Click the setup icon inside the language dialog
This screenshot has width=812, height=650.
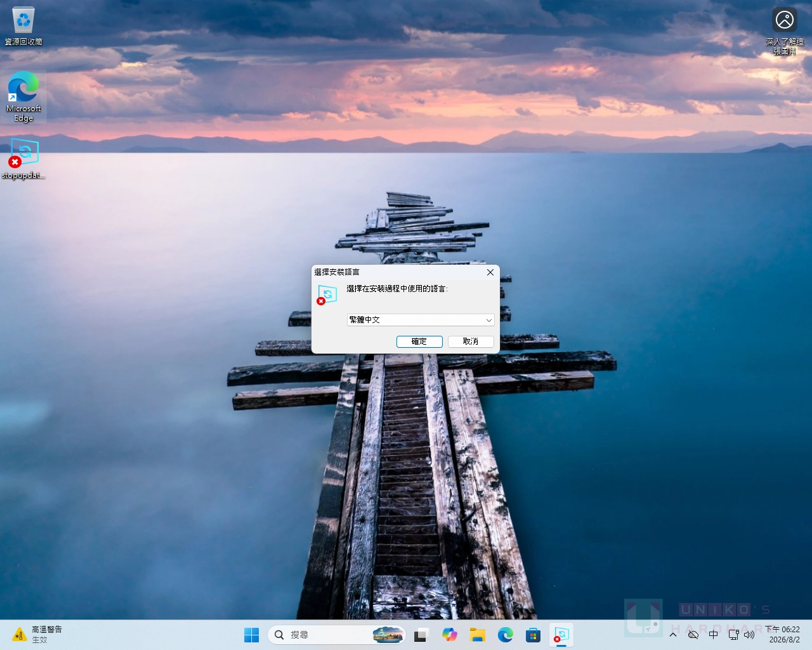[x=327, y=295]
